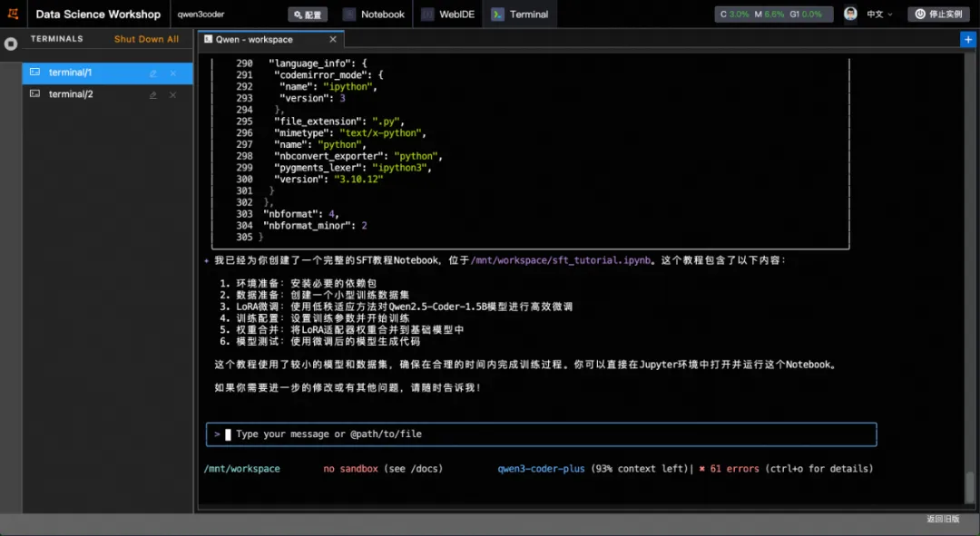The width and height of the screenshot is (980, 536).
Task: Focus the Type your message input field
Action: click(541, 434)
